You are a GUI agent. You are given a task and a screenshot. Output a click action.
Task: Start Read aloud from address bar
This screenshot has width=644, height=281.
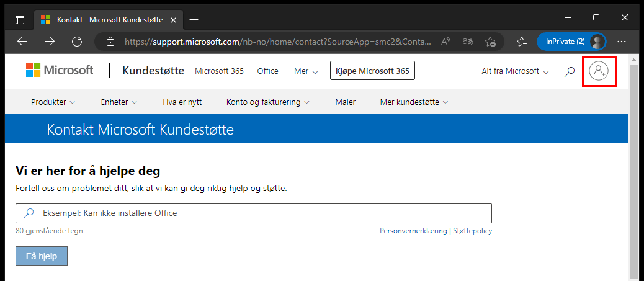445,42
